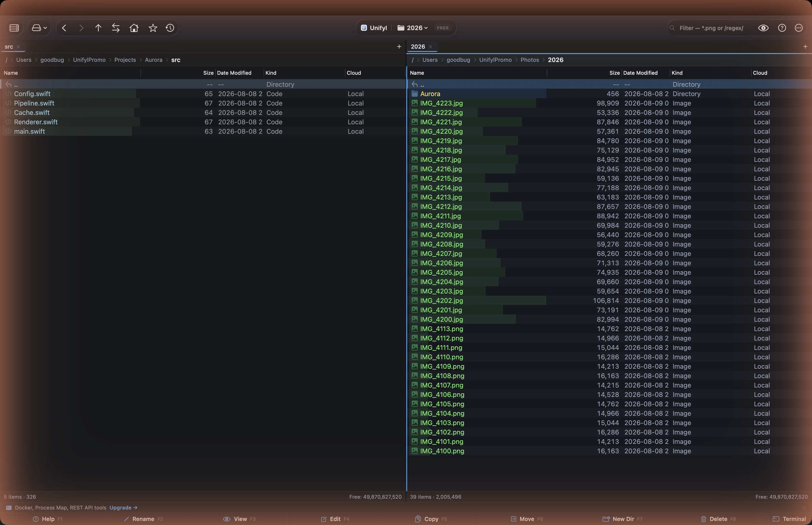The height and width of the screenshot is (525, 812).
Task: Select main.swift file
Action: coord(203,132)
